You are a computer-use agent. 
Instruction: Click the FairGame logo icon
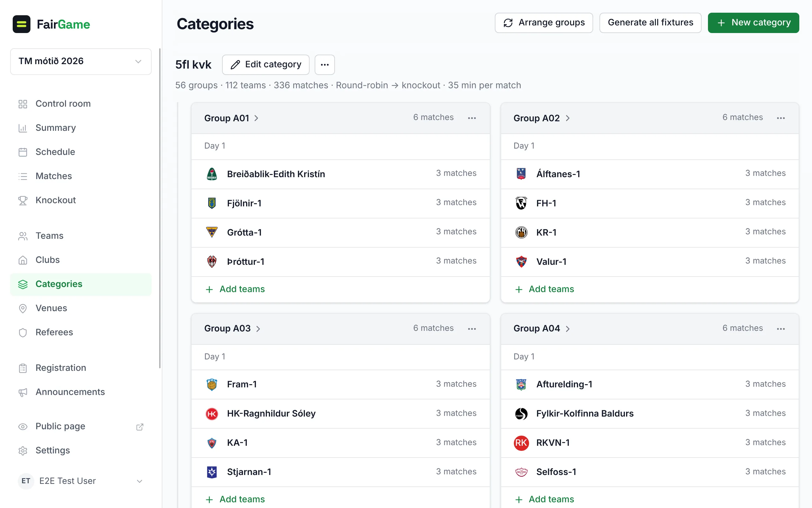pyautogui.click(x=22, y=24)
